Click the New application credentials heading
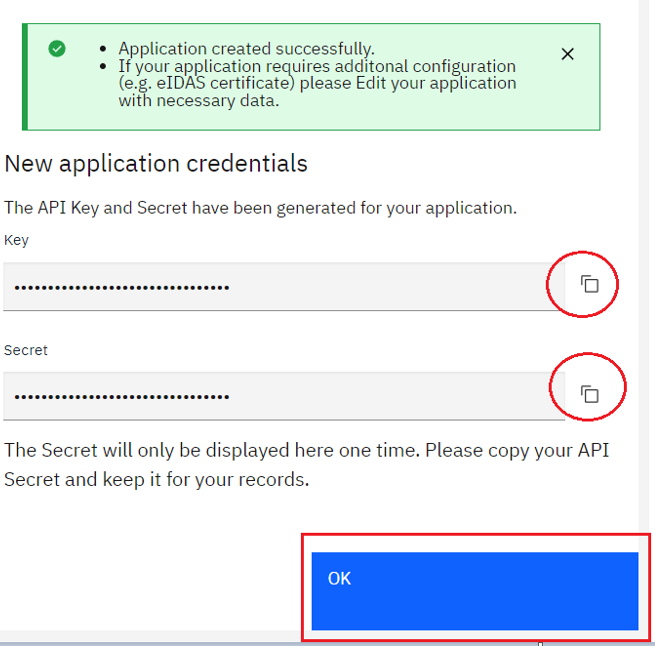Viewport: 655px width, 646px height. [156, 163]
